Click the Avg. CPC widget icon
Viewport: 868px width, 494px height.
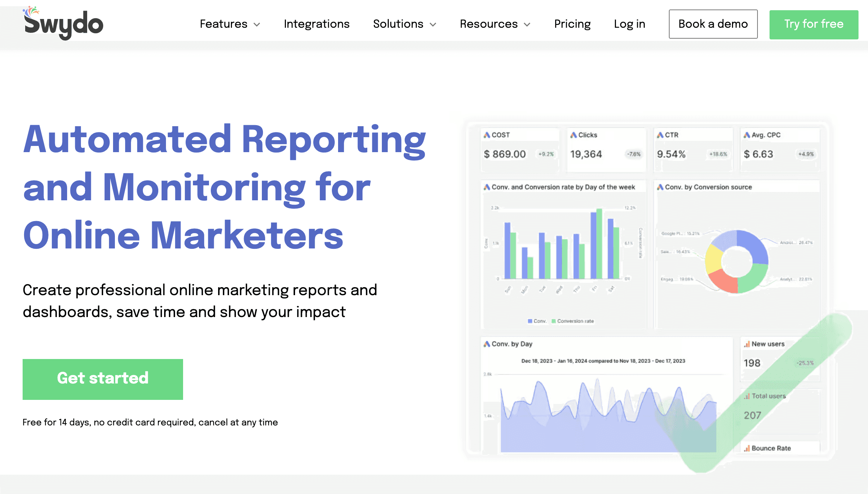tap(747, 135)
